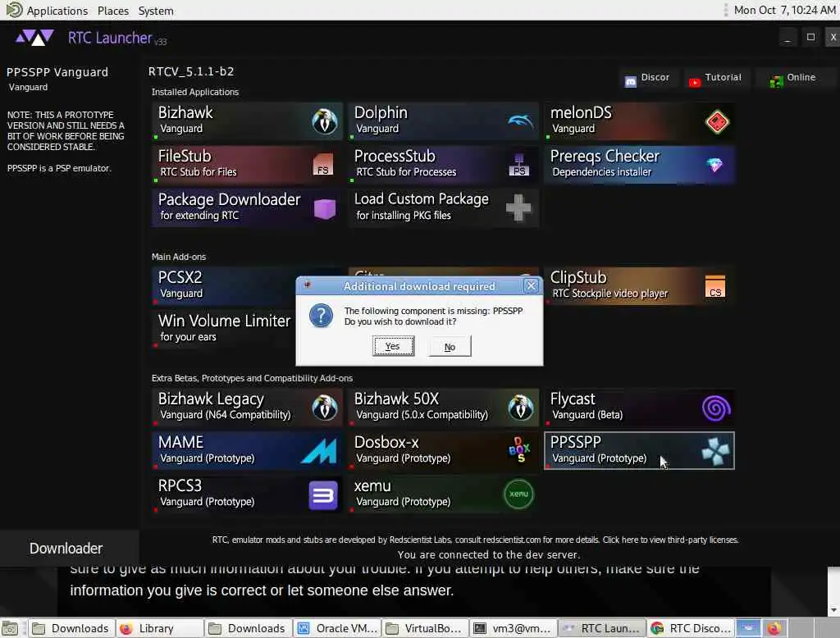
Task: Click the ProcessStub PS icon
Action: pyautogui.click(x=519, y=165)
